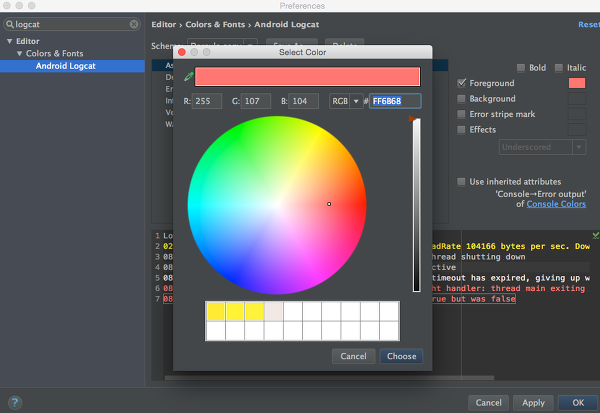
Task: Click the 'timeout has expired' preview line
Action: pos(511,278)
